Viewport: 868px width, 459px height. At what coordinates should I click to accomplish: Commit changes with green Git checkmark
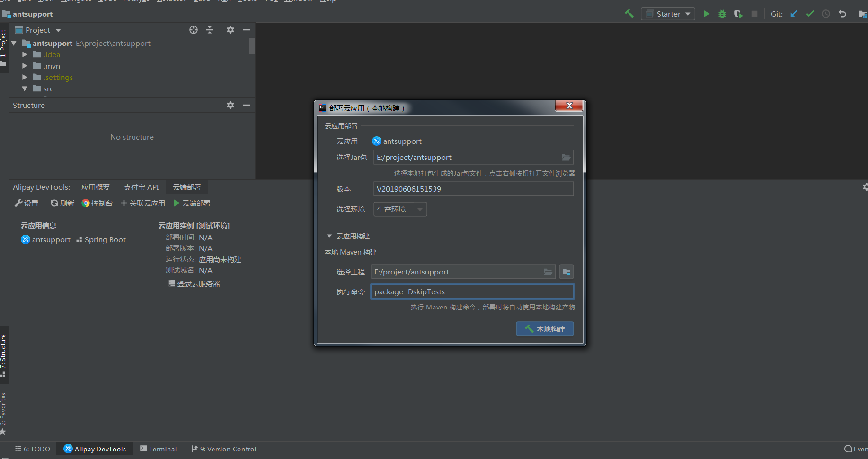pyautogui.click(x=810, y=14)
